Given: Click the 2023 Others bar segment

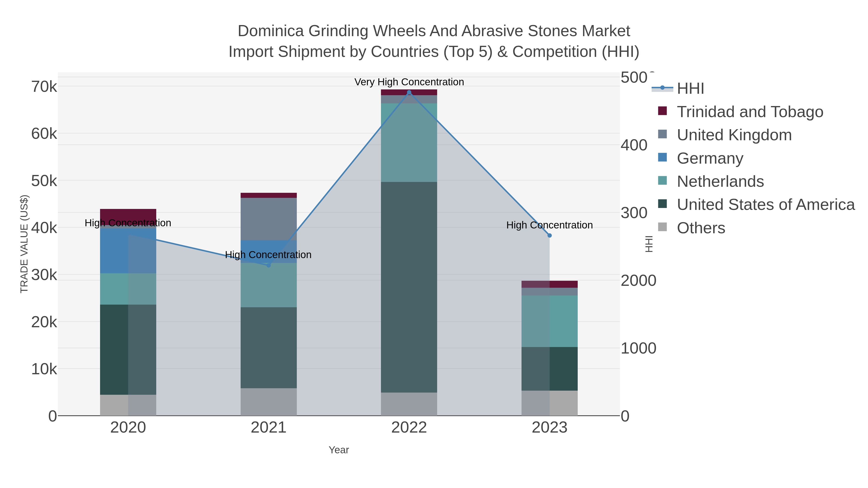Looking at the screenshot, I should click(549, 403).
